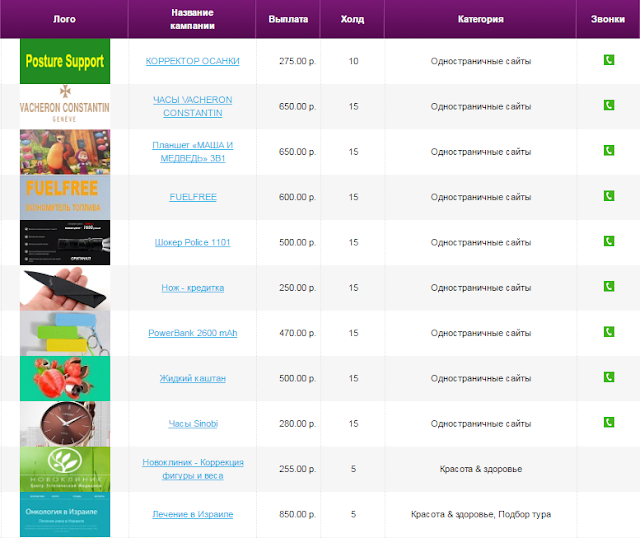Screen dimensions: 640x538
Task: Click the 850.00 р. payout value
Action: pos(298,514)
